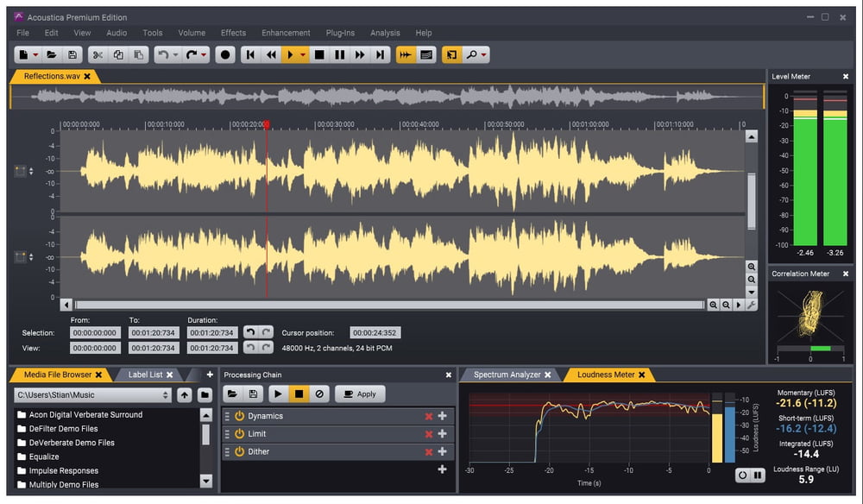Click vertical zoom in magnifier beside waveform

(752, 267)
